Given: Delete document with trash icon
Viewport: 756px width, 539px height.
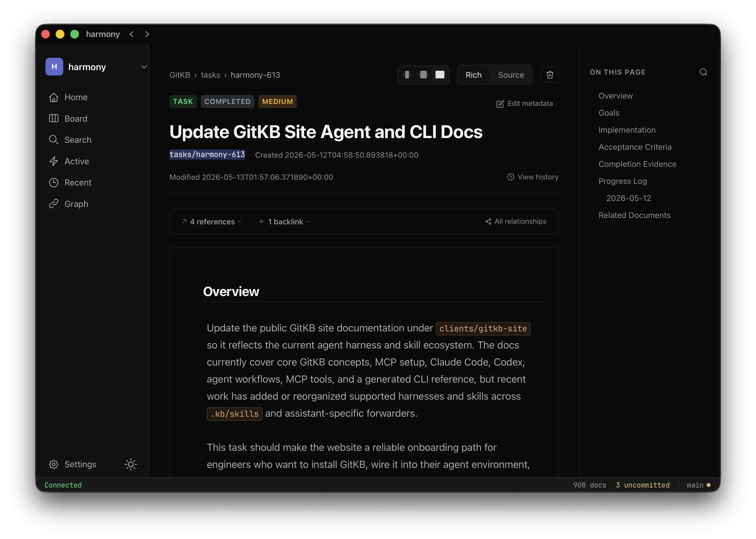Looking at the screenshot, I should point(550,75).
